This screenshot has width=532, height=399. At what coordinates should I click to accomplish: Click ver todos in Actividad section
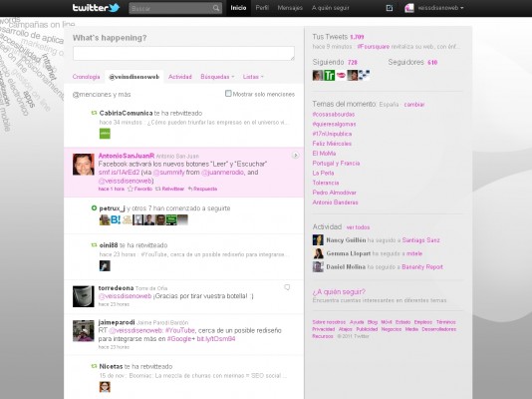[358, 227]
